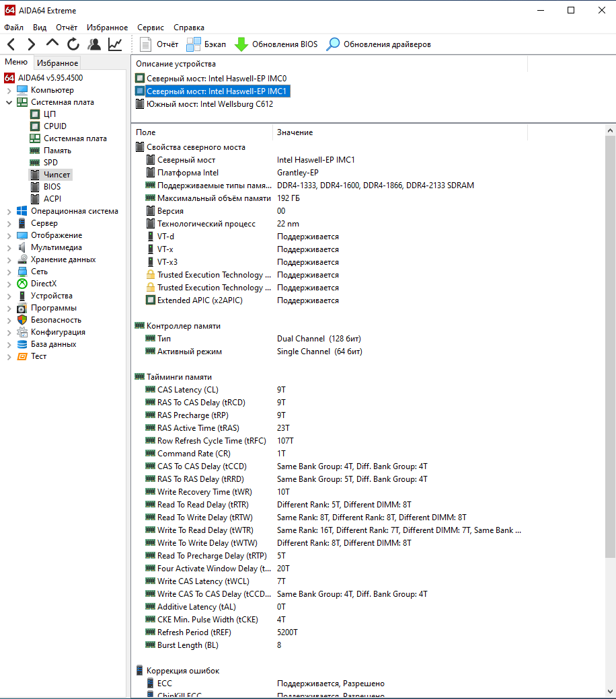Click the Программы camera icon
This screenshot has width=616, height=699.
22,308
